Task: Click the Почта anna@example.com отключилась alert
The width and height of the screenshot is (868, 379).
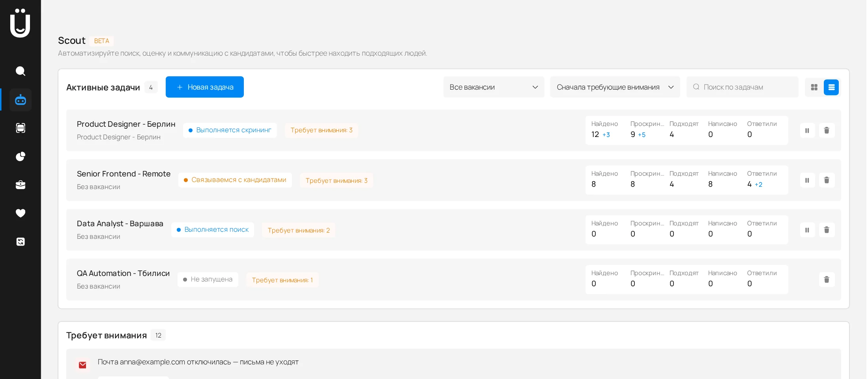Action: [x=198, y=362]
